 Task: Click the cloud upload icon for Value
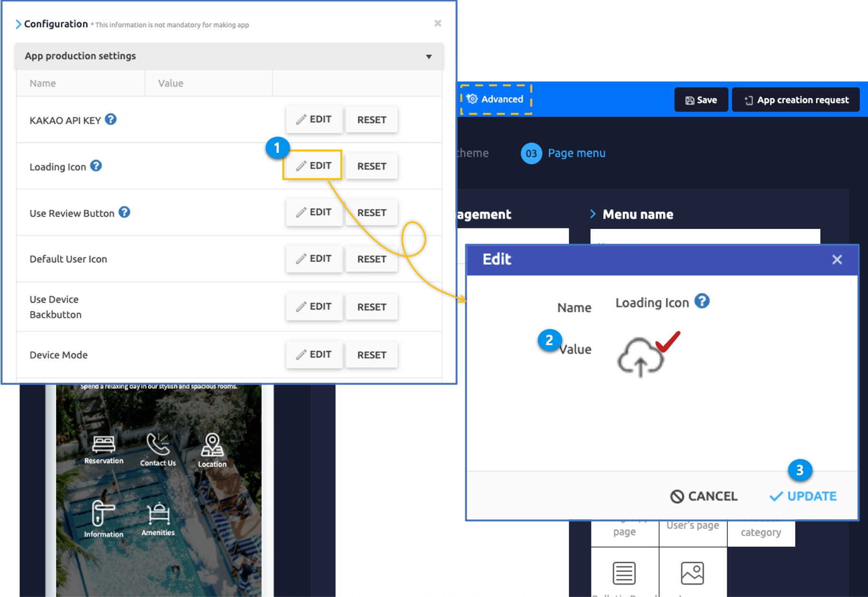coord(640,358)
